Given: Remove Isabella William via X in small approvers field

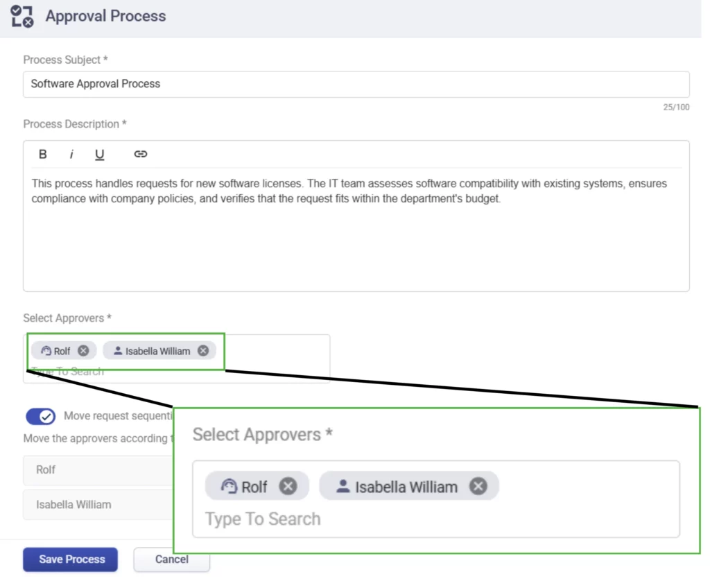Looking at the screenshot, I should click(203, 351).
